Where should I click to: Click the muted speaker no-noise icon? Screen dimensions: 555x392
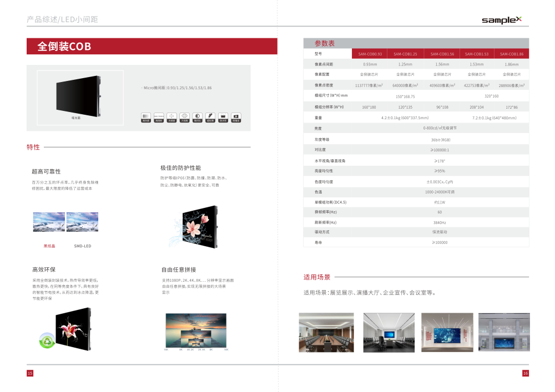[172, 117]
